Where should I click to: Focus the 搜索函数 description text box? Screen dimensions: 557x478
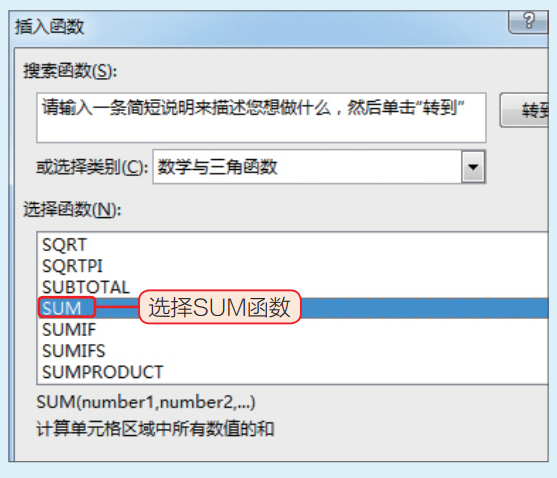coord(261,118)
